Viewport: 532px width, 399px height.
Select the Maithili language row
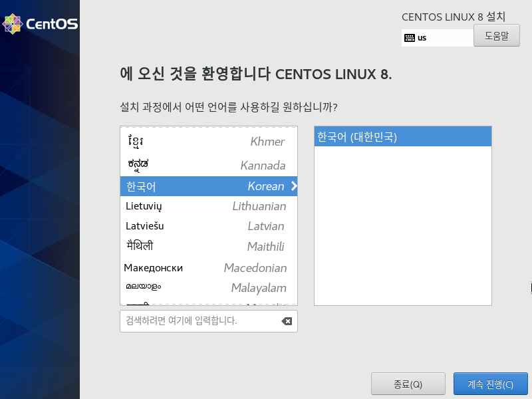tap(209, 246)
